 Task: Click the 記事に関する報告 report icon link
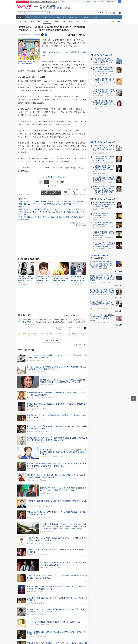click(x=23, y=194)
